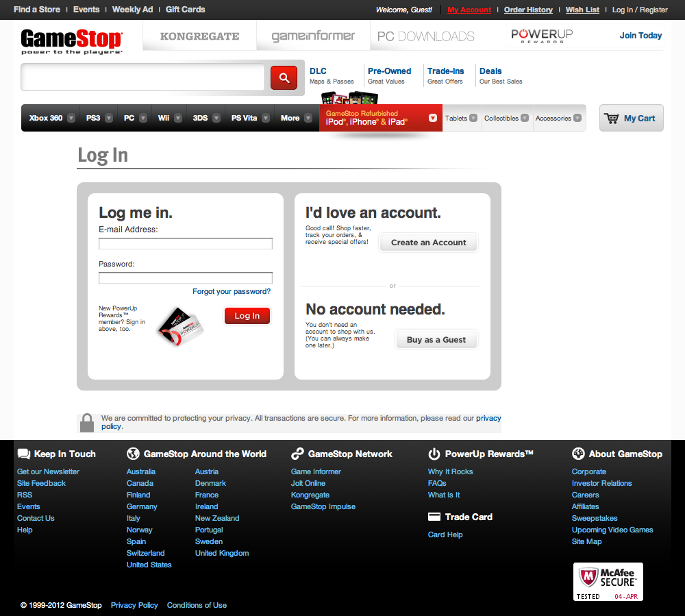This screenshot has width=685, height=616.
Task: Click the globe icon beside GameStop Around the World
Action: point(132,454)
